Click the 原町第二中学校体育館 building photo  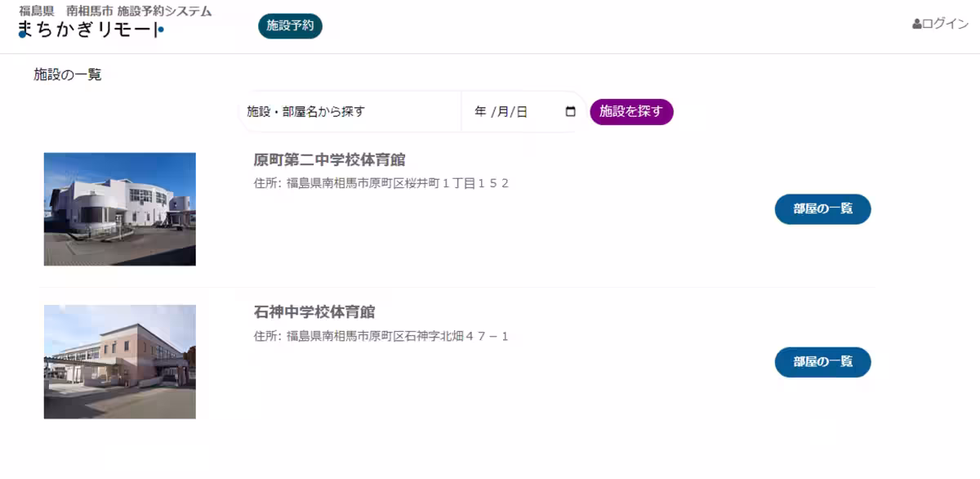(x=119, y=209)
